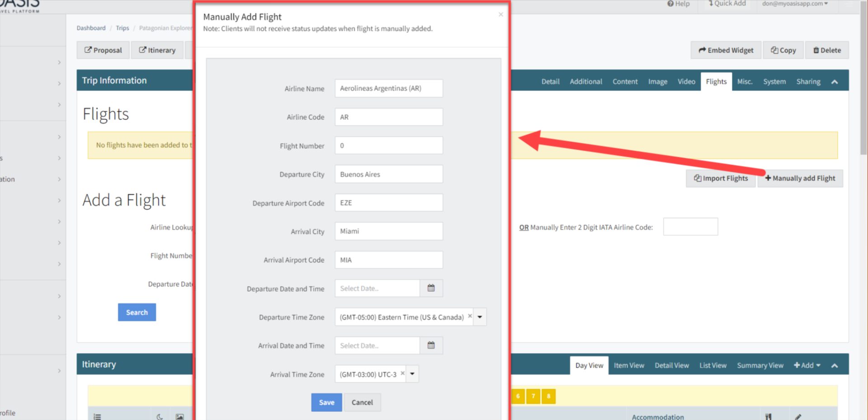Image resolution: width=868 pixels, height=420 pixels.
Task: Switch to the Misc. tab
Action: [745, 81]
